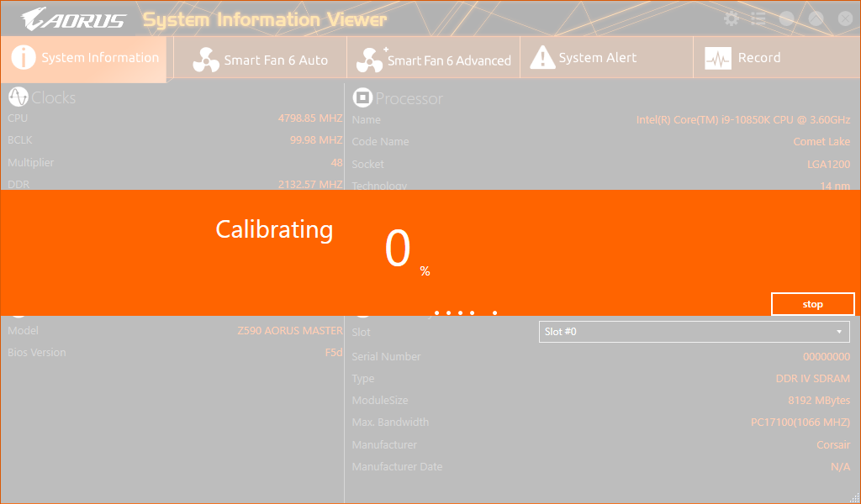
Task: Click the fan icon for Smart Fan 6 Auto
Action: 206,60
